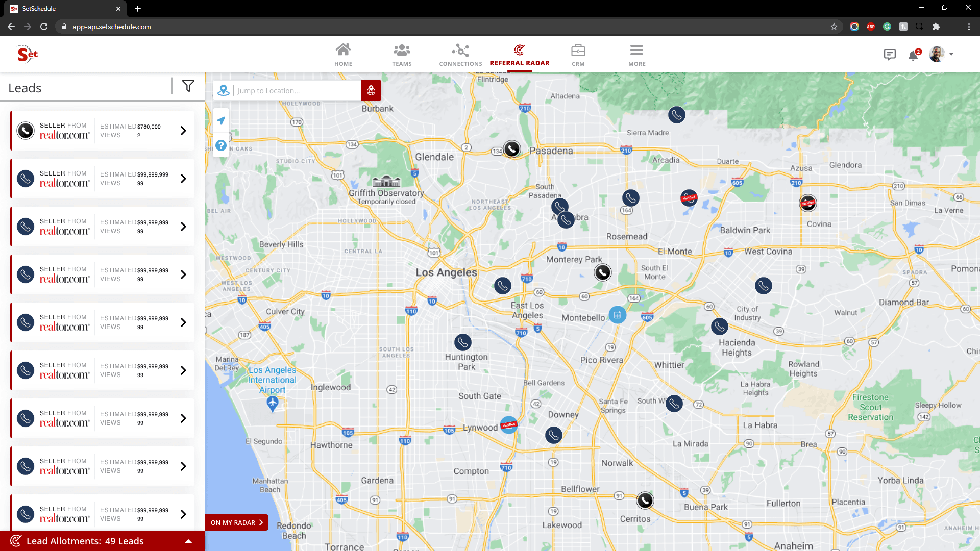The height and width of the screenshot is (551, 980).
Task: Open the notifications bell icon
Action: 913,55
